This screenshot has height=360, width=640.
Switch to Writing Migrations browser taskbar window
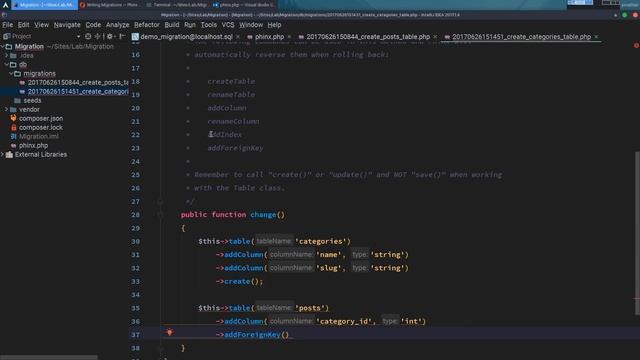click(111, 5)
